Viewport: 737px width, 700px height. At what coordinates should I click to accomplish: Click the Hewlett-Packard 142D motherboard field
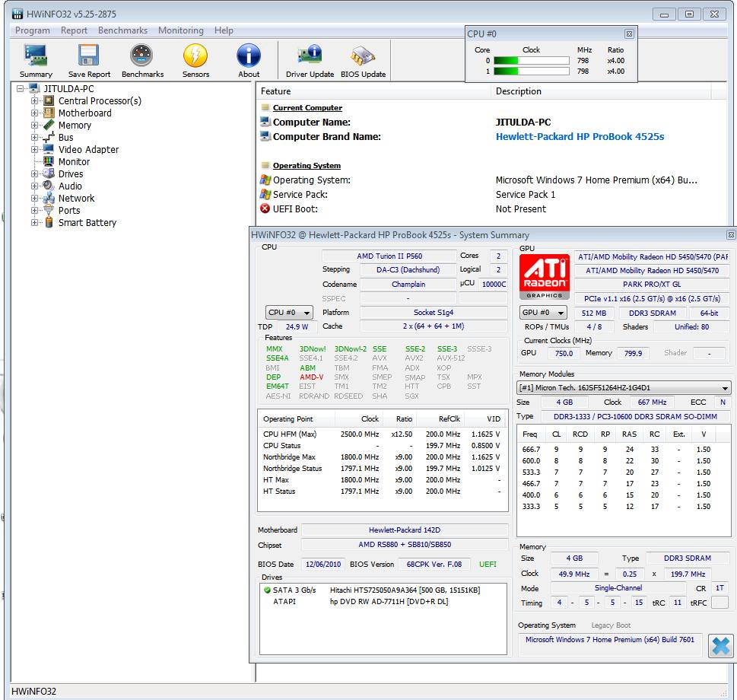pos(405,530)
